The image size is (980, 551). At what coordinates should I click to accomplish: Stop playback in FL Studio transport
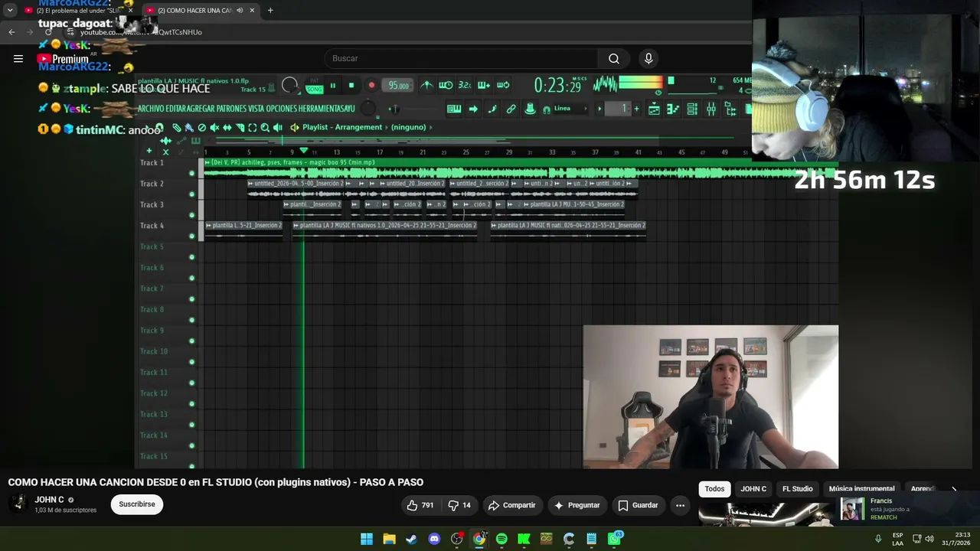coord(351,86)
